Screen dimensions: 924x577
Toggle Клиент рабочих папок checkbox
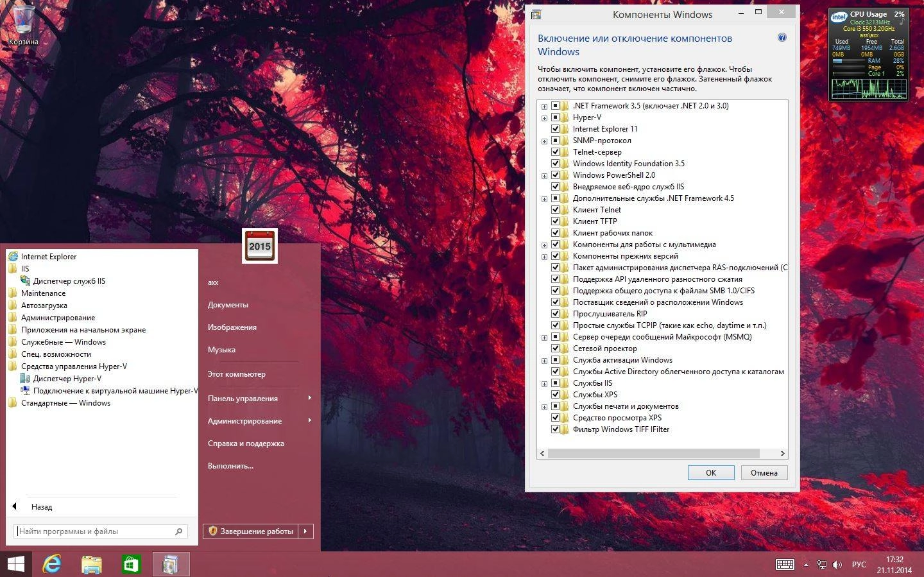coord(556,232)
